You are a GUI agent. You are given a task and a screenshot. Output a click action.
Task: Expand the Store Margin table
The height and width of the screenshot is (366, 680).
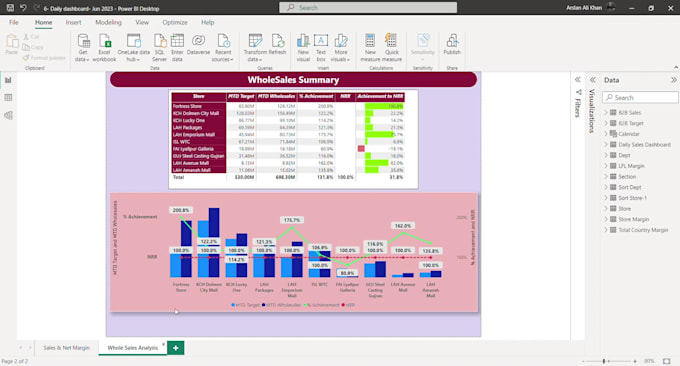606,219
